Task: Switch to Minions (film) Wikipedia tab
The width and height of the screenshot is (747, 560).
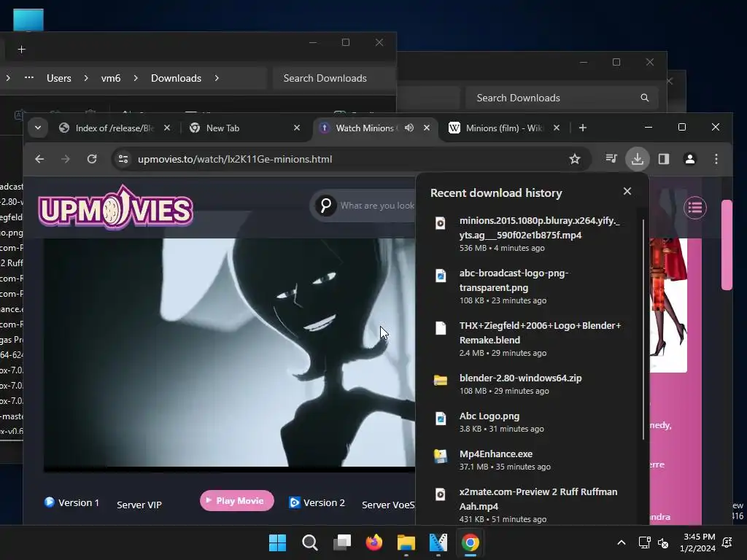Action: pyautogui.click(x=503, y=128)
